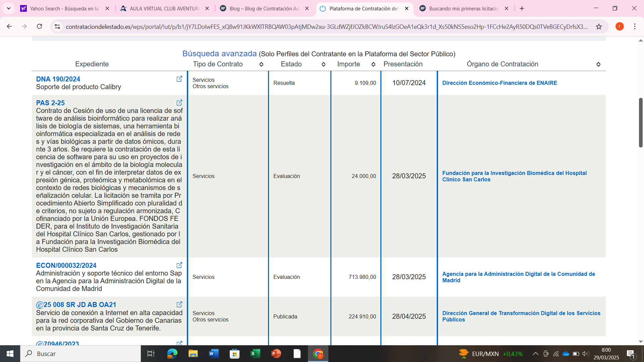644x362 pixels.
Task: Open Dirección Económico-Financiera de ENAIRE link
Action: 499,83
